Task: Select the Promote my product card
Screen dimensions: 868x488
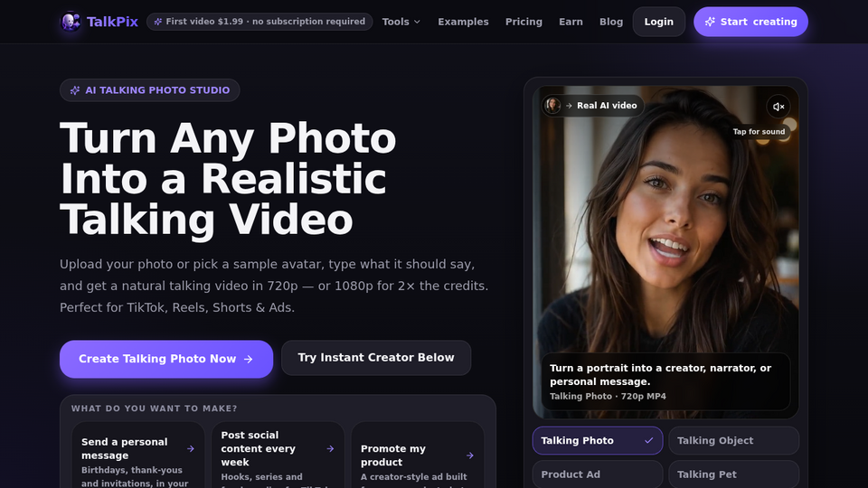Action: (x=418, y=455)
